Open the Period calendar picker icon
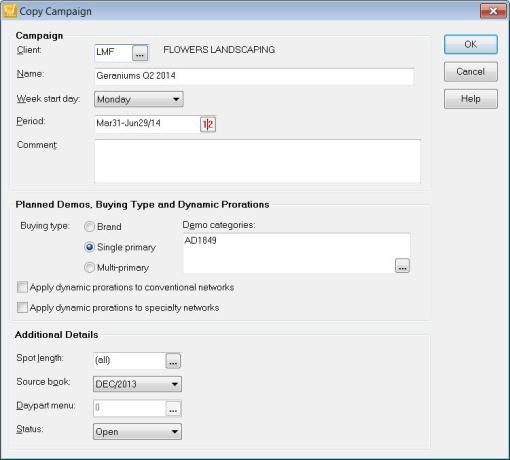510x460 pixels. [x=208, y=125]
